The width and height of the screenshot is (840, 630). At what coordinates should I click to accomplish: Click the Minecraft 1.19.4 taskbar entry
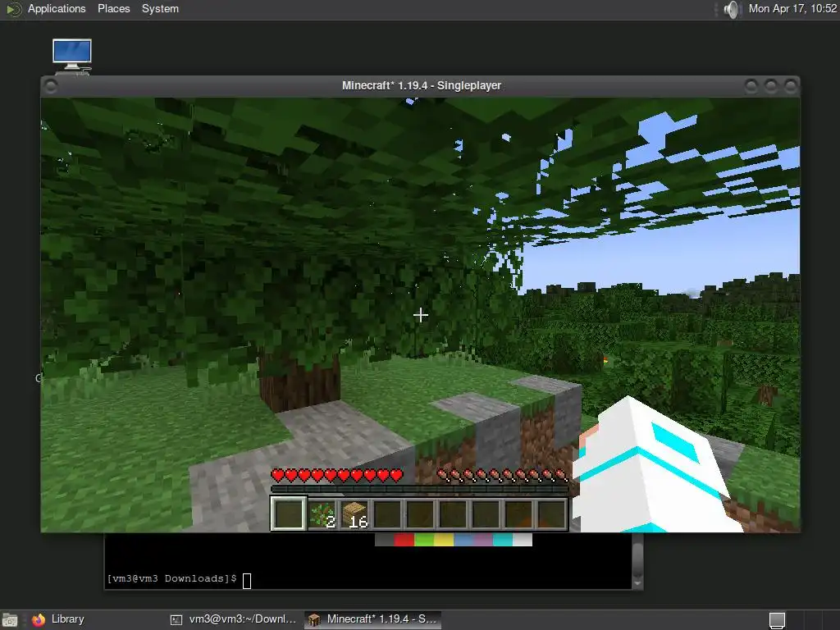[373, 619]
